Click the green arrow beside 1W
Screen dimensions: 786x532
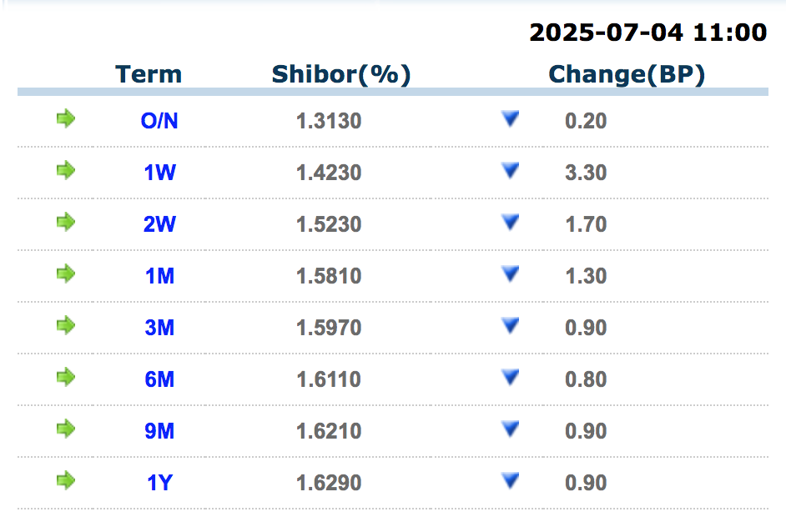66,171
